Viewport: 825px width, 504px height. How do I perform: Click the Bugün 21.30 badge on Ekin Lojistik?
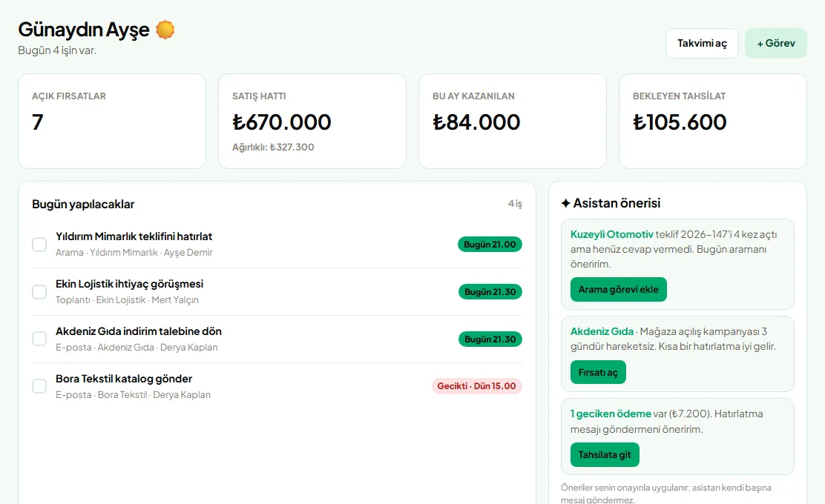click(x=490, y=292)
